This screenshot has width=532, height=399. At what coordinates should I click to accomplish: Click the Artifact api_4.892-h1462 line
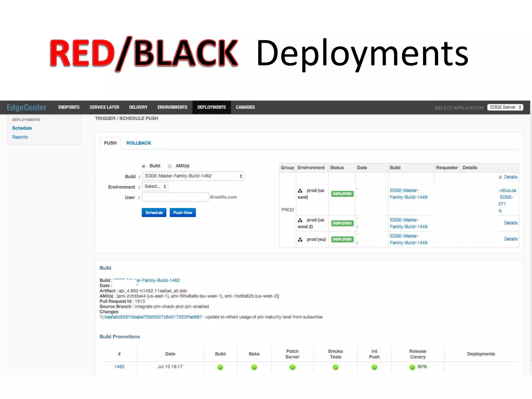click(143, 291)
